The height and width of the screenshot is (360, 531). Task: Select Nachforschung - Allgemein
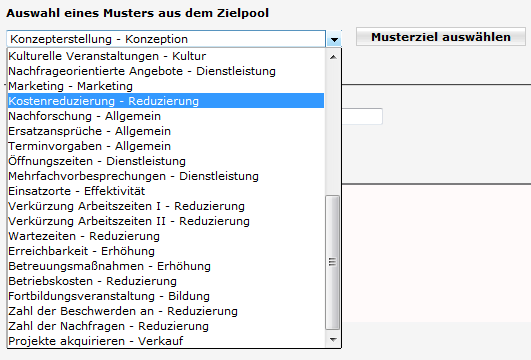click(166, 116)
